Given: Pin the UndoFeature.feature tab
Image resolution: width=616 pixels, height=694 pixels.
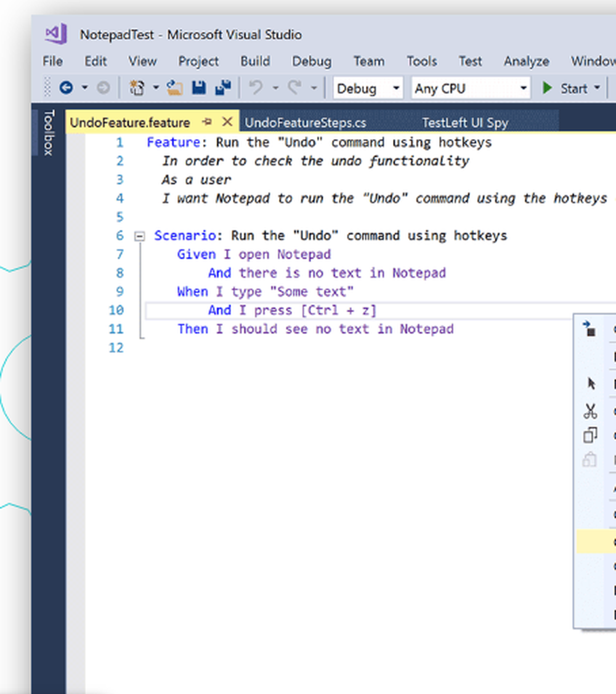Looking at the screenshot, I should click(x=207, y=122).
